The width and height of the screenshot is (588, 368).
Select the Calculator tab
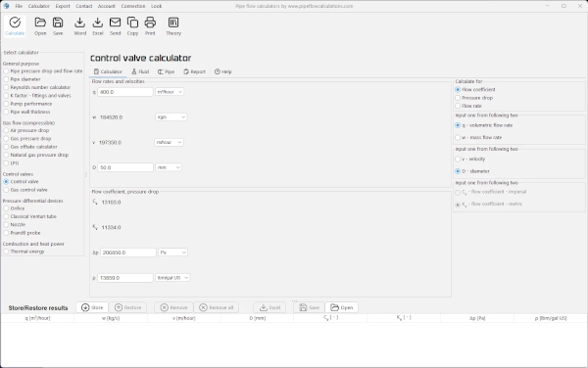coord(108,71)
